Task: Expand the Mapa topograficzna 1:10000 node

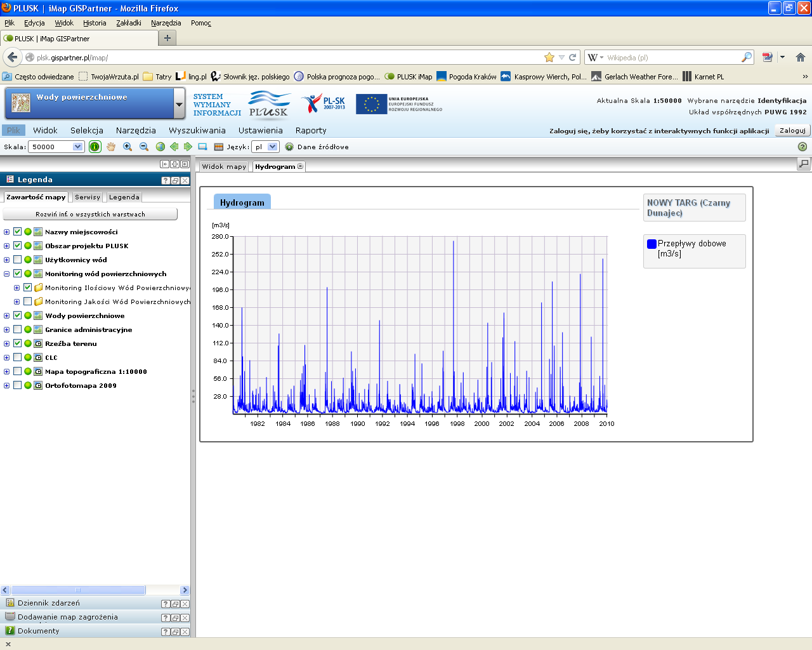Action: pyautogui.click(x=6, y=371)
